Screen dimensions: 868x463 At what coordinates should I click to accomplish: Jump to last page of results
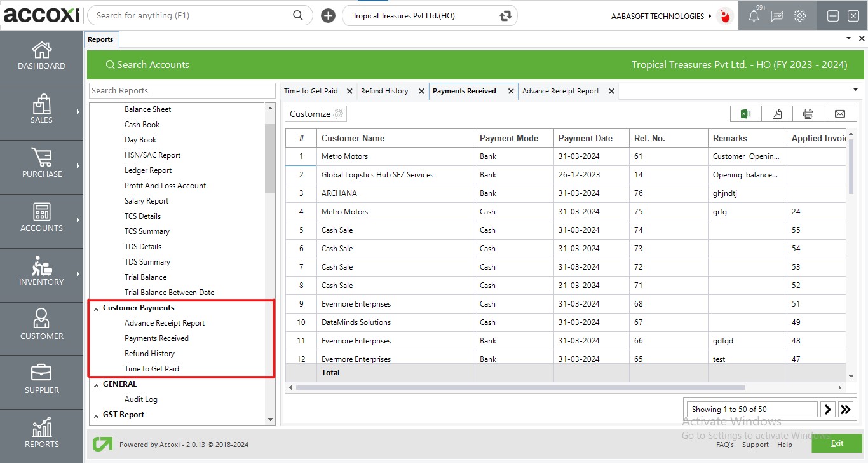point(846,409)
